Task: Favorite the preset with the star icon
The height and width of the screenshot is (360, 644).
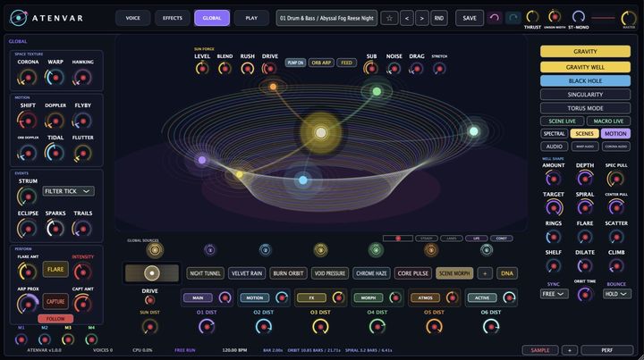Action: pyautogui.click(x=389, y=18)
